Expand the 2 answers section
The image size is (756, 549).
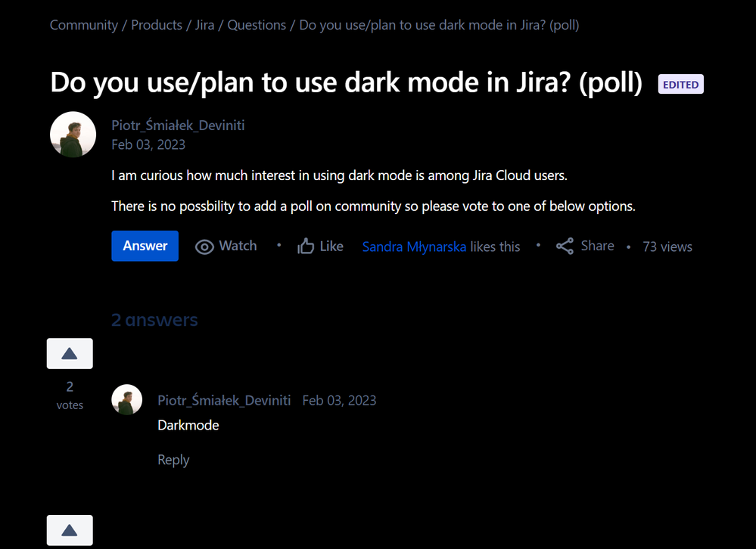(154, 320)
